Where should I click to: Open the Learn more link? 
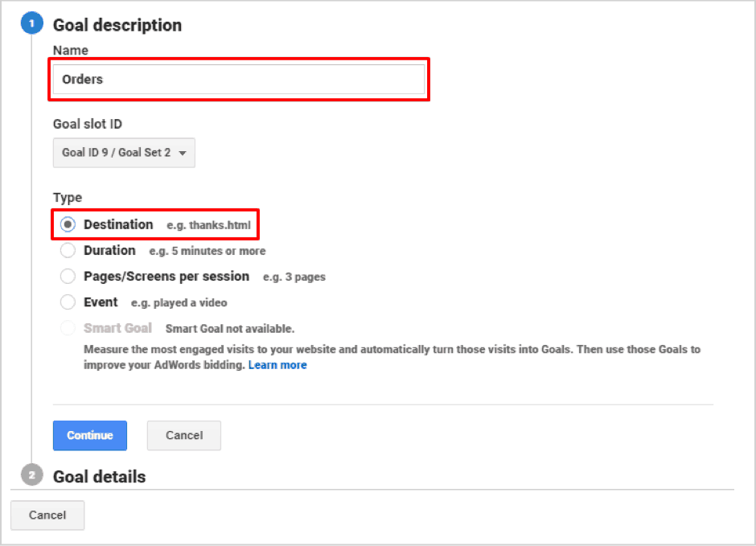point(277,365)
